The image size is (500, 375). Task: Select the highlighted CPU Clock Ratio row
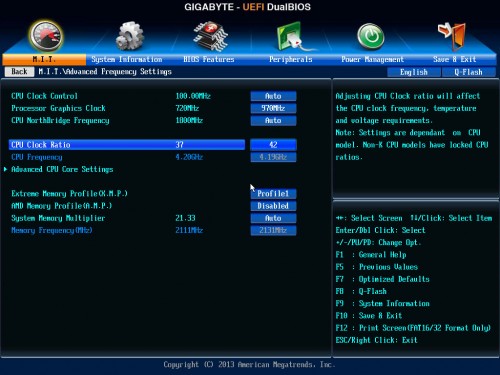127,145
